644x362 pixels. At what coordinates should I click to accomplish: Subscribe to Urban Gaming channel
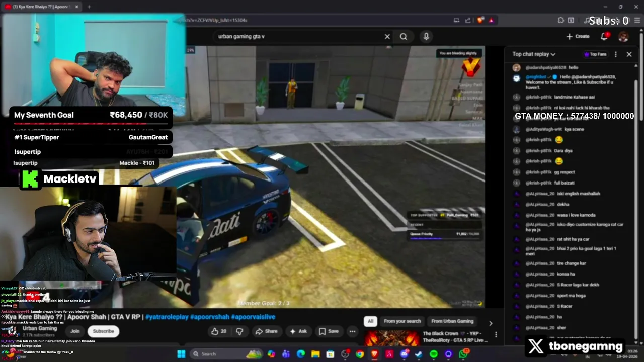click(103, 331)
